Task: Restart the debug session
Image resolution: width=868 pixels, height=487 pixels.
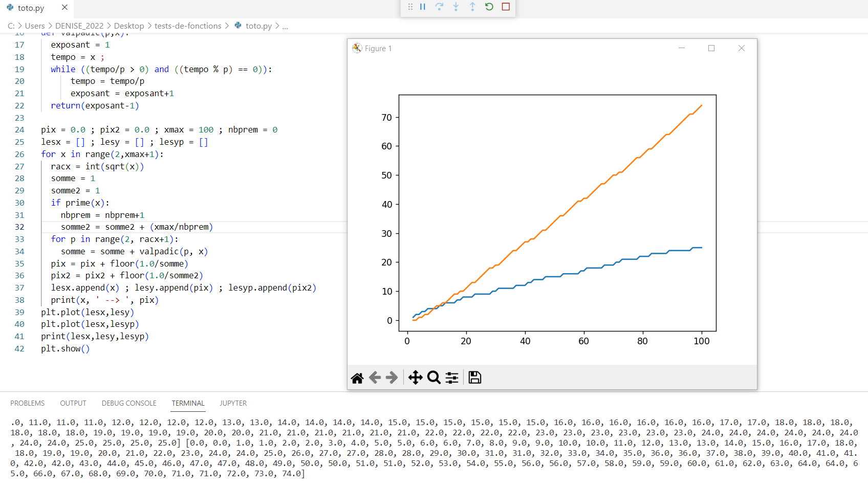Action: [x=489, y=7]
